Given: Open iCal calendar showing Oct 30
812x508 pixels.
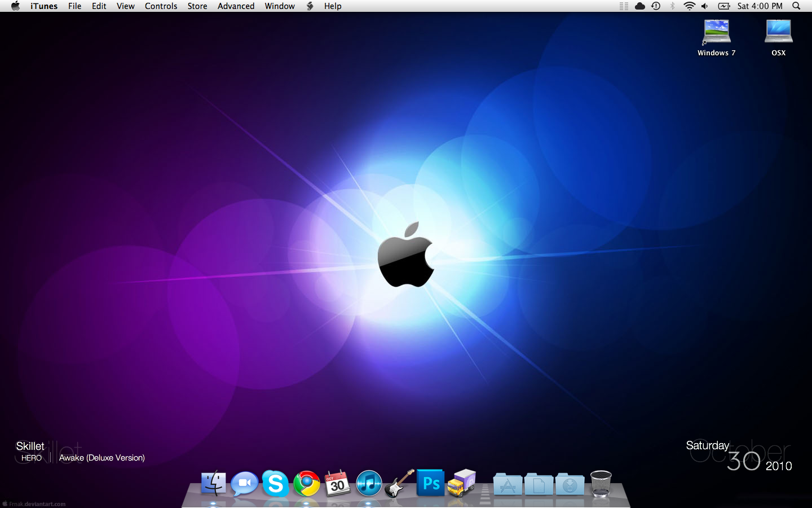Looking at the screenshot, I should (338, 483).
